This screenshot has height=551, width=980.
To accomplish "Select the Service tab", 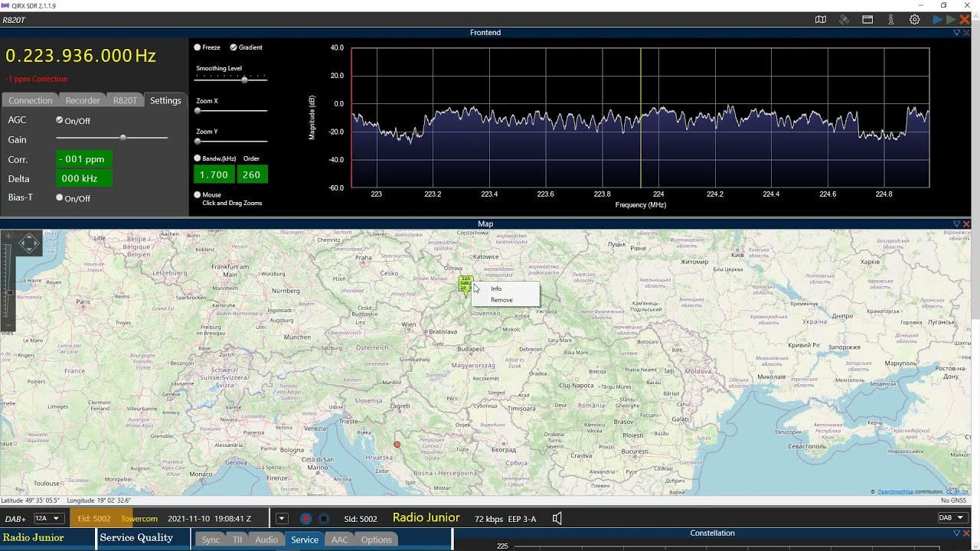I will point(305,540).
